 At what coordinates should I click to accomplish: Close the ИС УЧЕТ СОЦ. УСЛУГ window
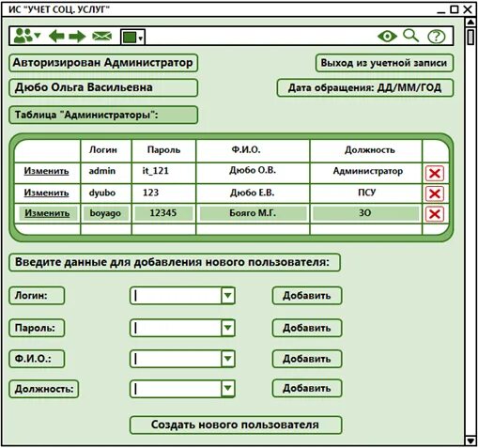click(468, 9)
